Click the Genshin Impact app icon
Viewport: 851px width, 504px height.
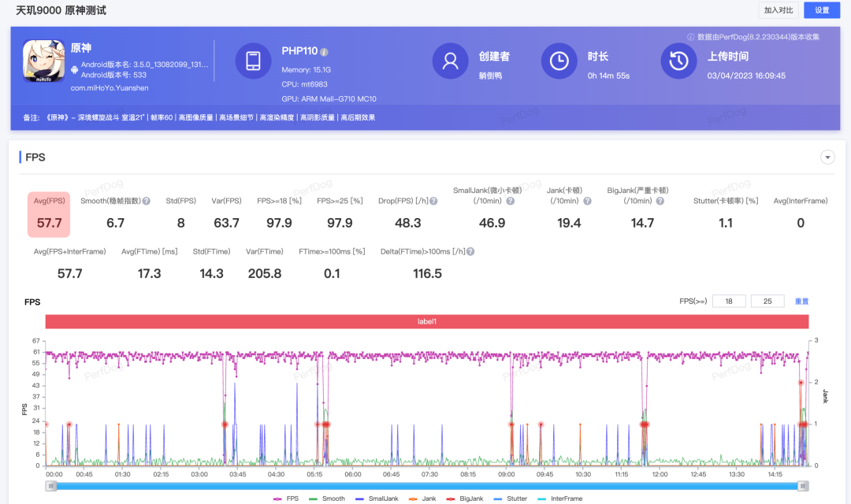click(x=43, y=61)
